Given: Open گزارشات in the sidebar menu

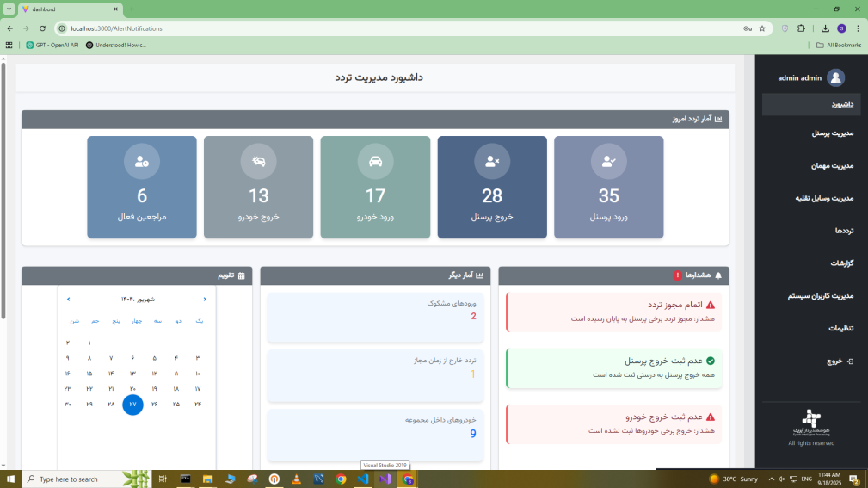Looking at the screenshot, I should pos(841,263).
